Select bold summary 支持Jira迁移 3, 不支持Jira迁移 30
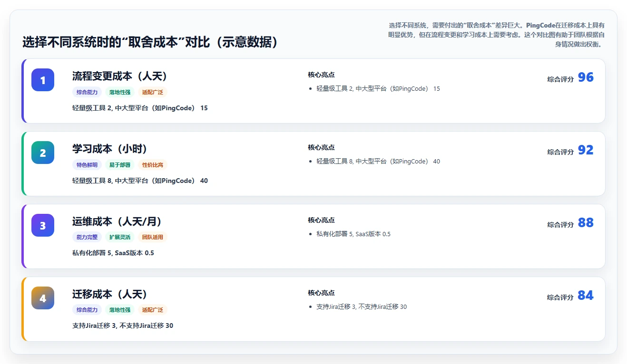 pyautogui.click(x=123, y=326)
